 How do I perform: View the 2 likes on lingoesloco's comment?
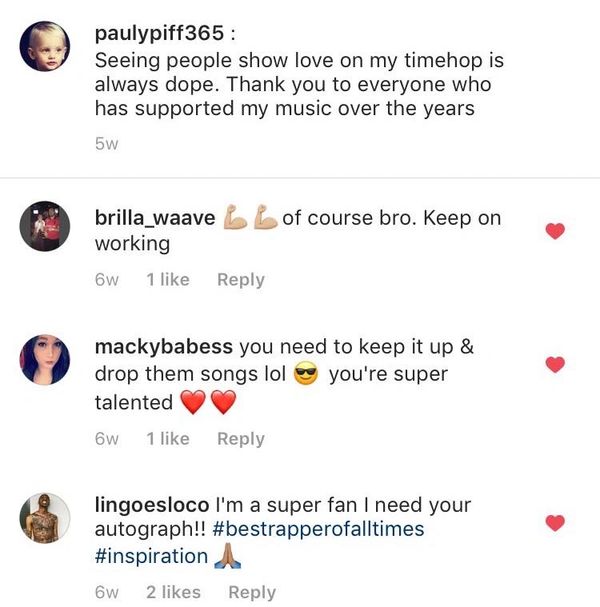[x=173, y=592]
